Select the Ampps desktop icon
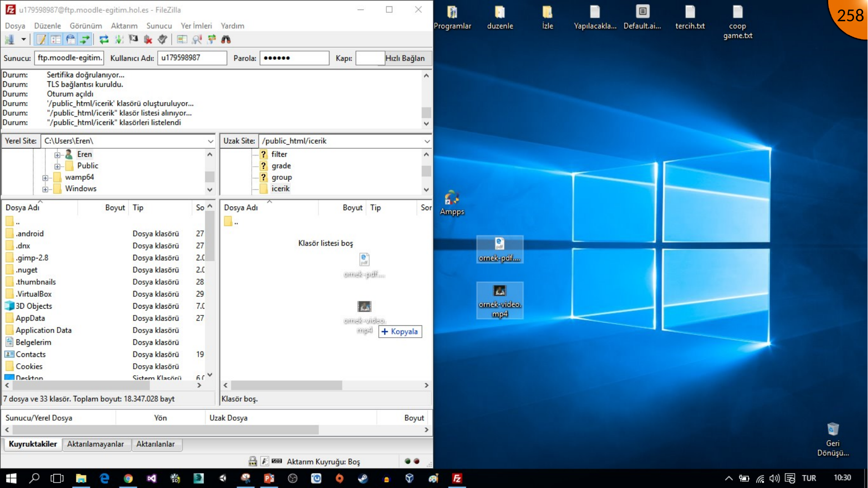 (452, 203)
